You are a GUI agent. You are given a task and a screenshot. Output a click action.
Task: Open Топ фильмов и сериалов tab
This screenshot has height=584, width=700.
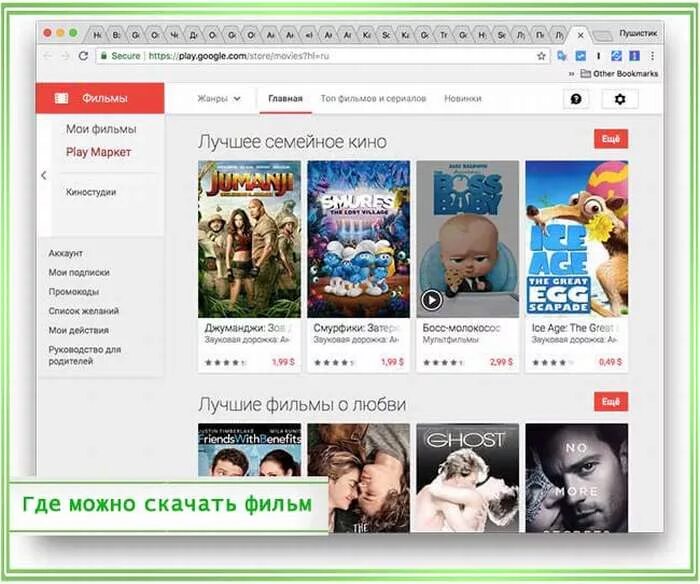tap(373, 99)
